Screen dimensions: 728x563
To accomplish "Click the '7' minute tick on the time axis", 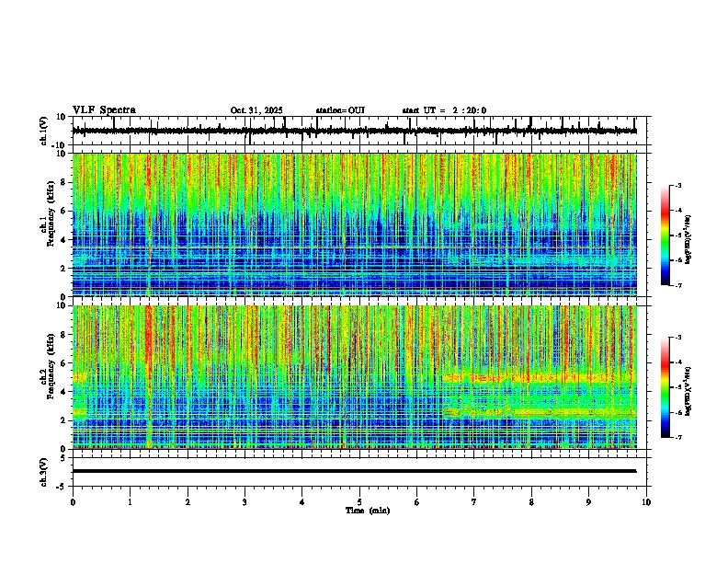I will click(x=474, y=502).
